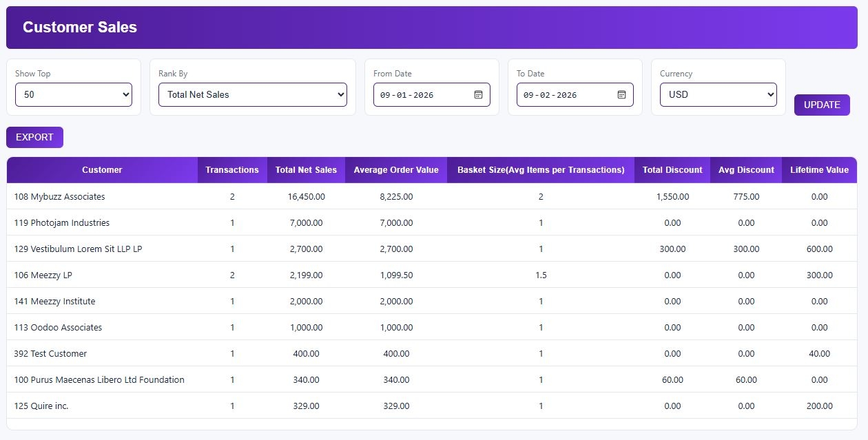Click the EXPORT button
This screenshot has width=868, height=440.
[x=34, y=137]
